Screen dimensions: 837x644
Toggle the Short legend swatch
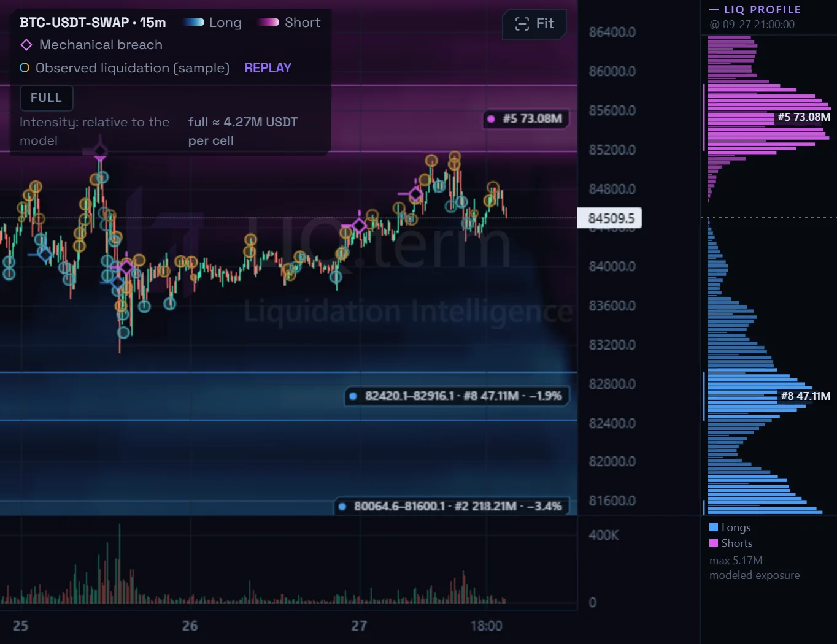(x=268, y=23)
